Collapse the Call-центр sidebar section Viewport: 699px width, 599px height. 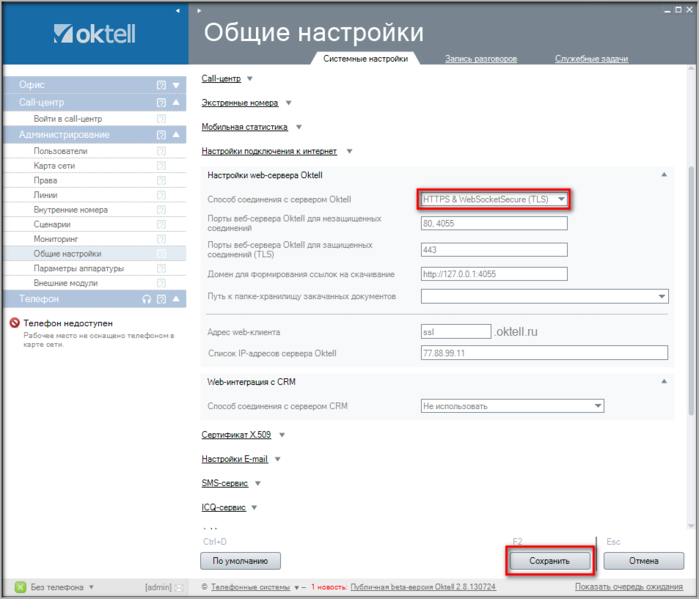(176, 102)
